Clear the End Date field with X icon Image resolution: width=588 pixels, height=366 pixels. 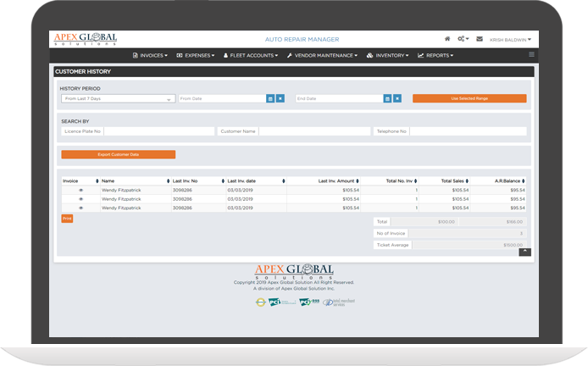(x=397, y=98)
